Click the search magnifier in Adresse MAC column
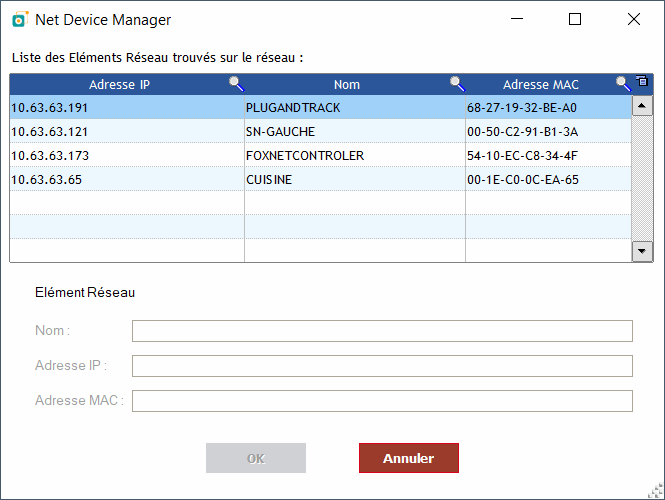The height and width of the screenshot is (500, 665). coord(623,84)
